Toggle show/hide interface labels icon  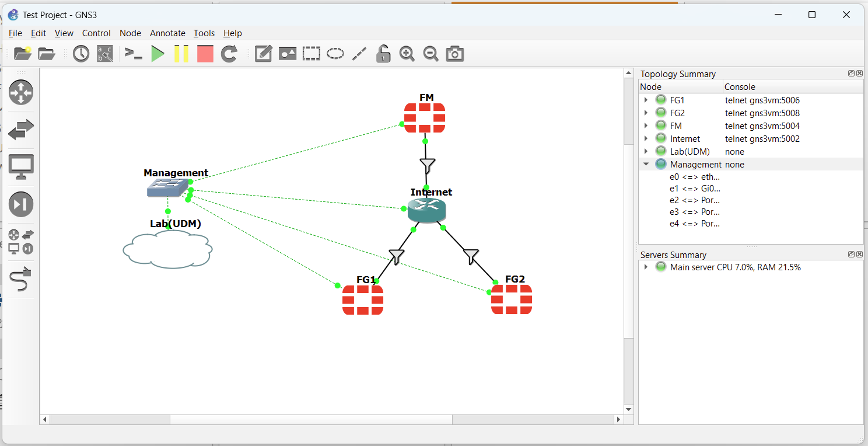(x=105, y=54)
